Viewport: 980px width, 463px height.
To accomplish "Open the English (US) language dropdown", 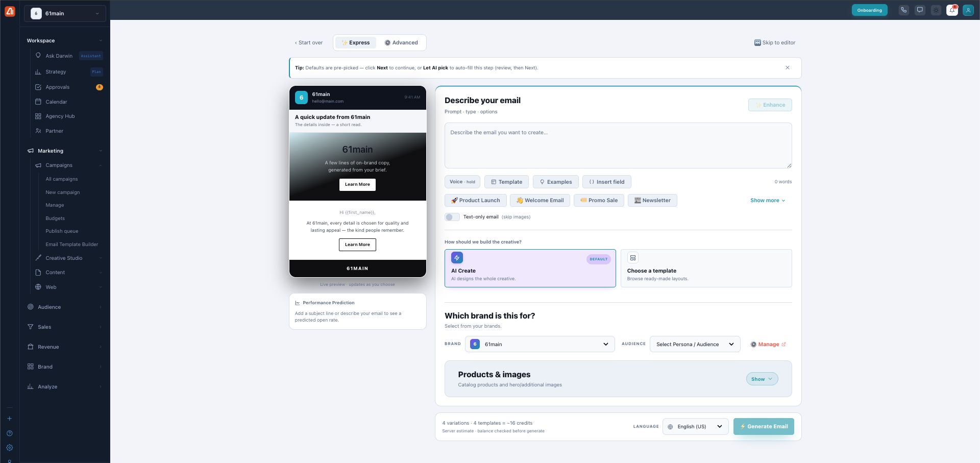I will [696, 427].
